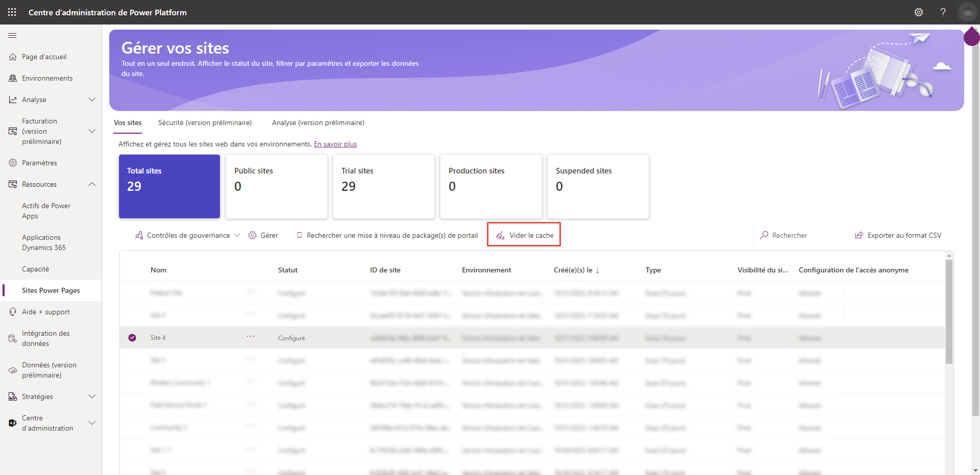Open the ellipsis menu for Site 4
This screenshot has height=475, width=980.
coord(251,337)
